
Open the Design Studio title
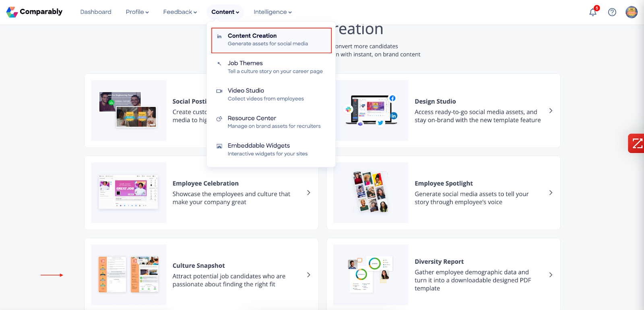point(435,102)
